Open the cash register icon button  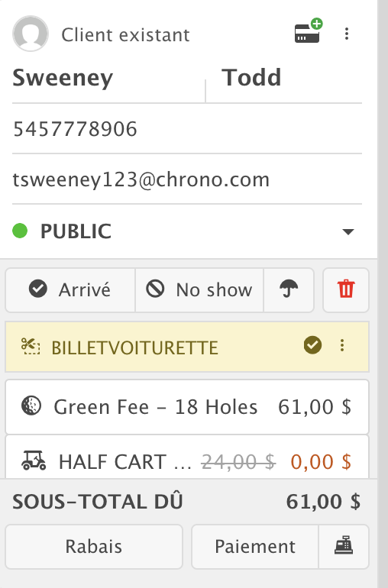[344, 546]
